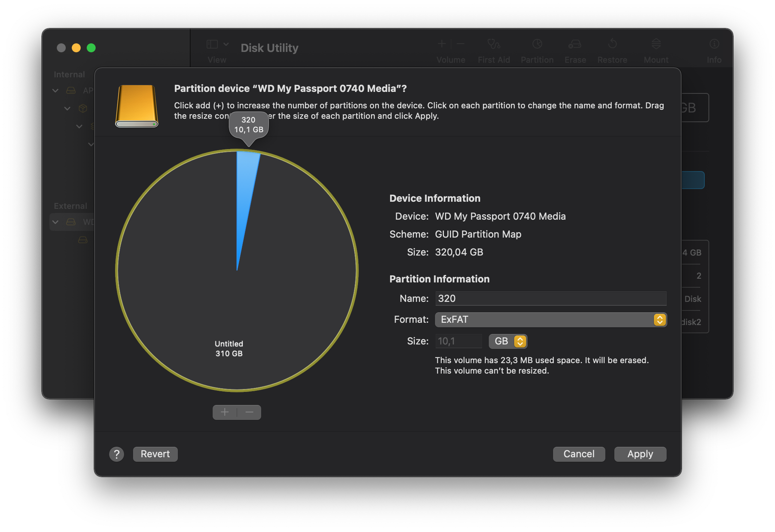The height and width of the screenshot is (532, 775).
Task: Select the external WD disk icon
Action: [x=71, y=222]
